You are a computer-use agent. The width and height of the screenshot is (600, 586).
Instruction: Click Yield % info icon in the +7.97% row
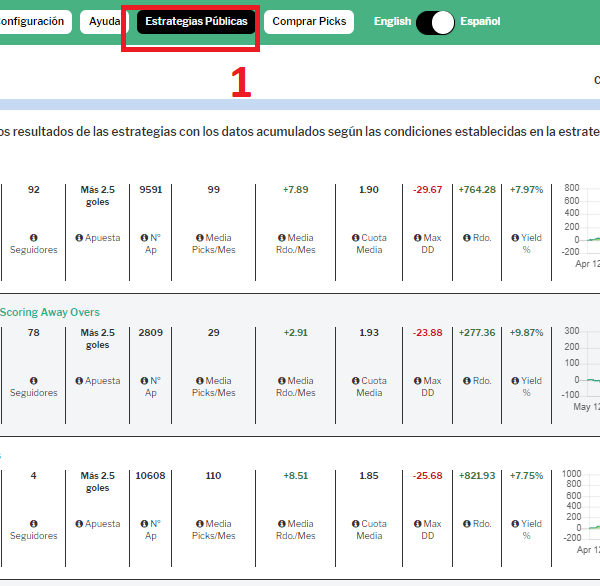point(515,238)
